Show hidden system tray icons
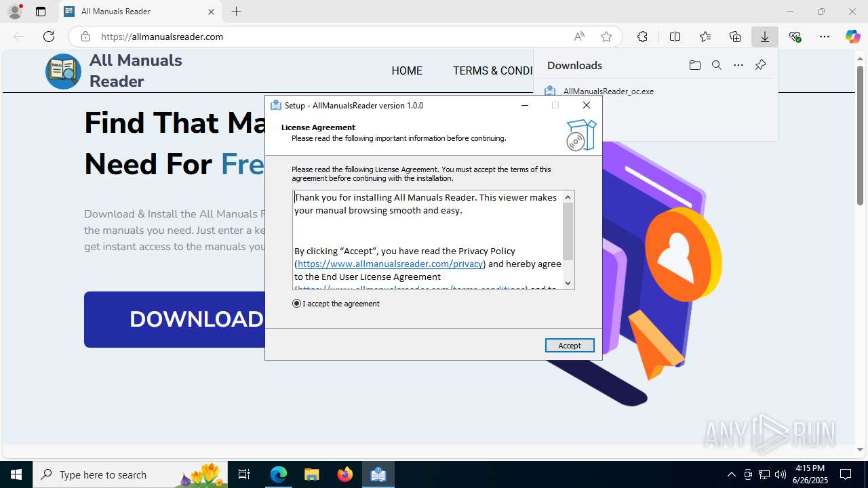This screenshot has height=488, width=868. [x=731, y=474]
